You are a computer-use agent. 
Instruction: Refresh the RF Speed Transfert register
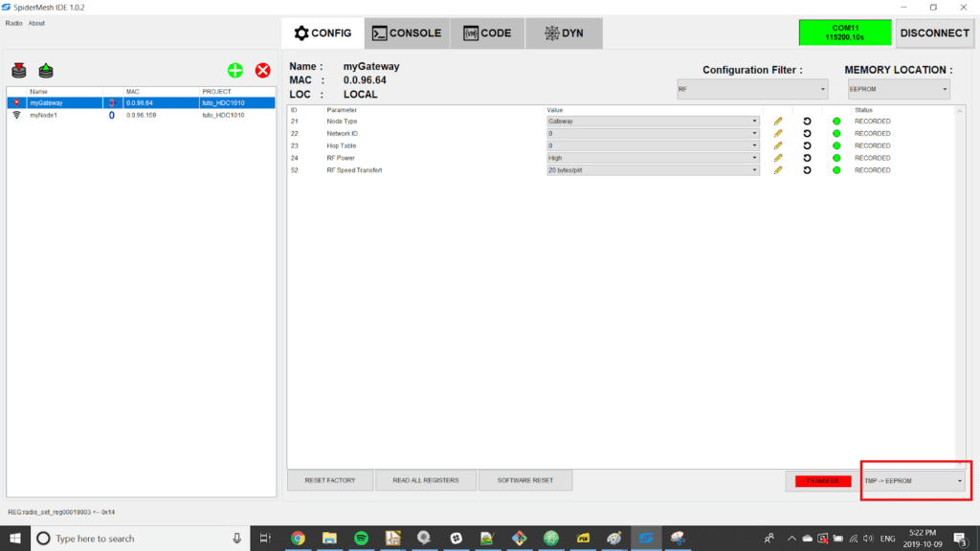[807, 170]
